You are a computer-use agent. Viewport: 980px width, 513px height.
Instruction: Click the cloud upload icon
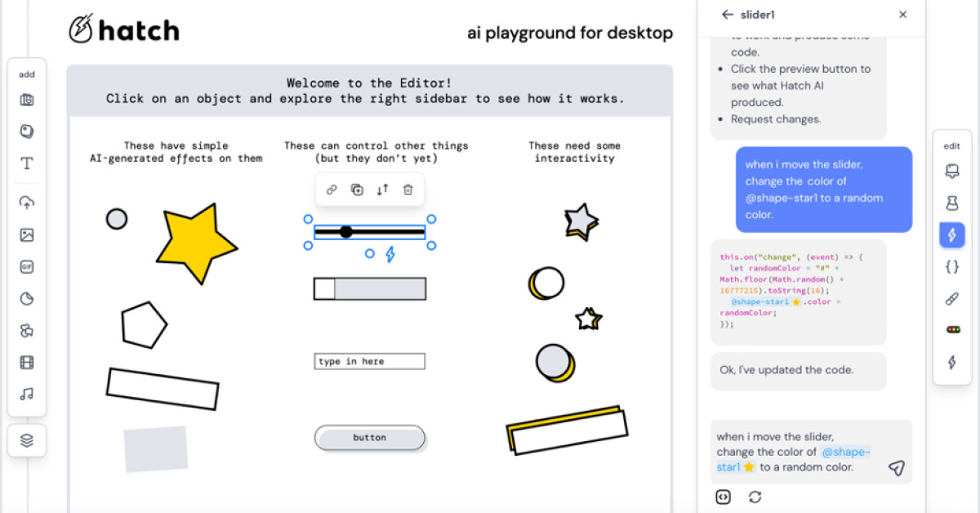[27, 203]
